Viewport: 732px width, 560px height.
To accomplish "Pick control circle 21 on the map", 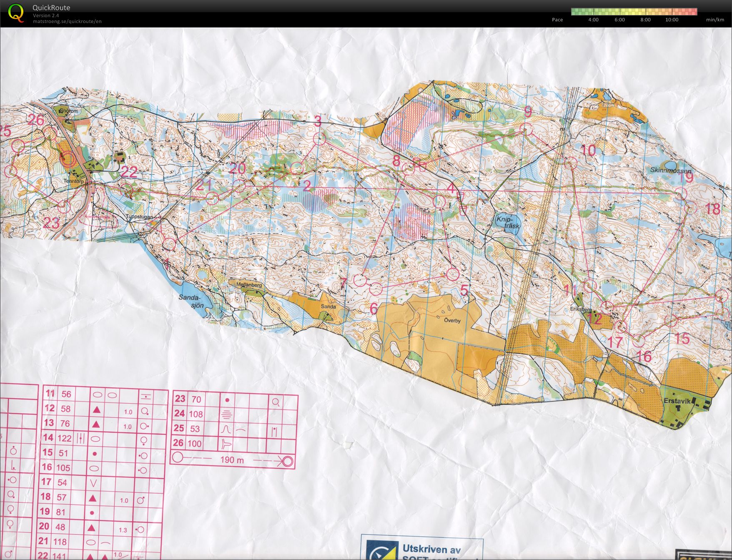I will tap(213, 198).
